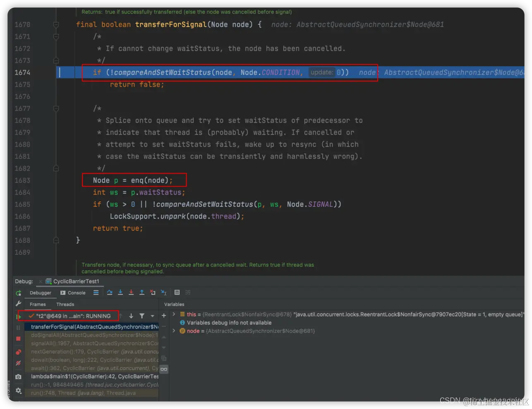
Task: Step Out using the up arrow icon
Action: (142, 292)
